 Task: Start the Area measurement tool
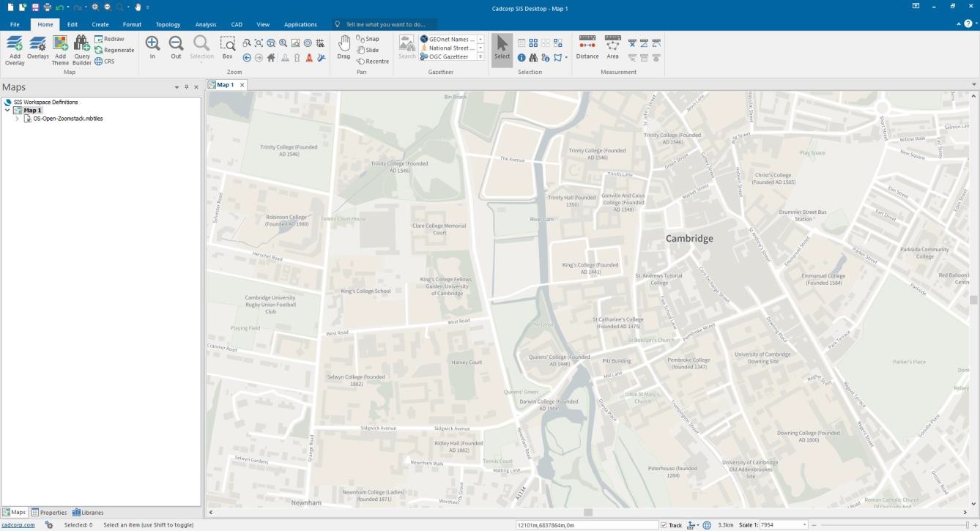click(612, 48)
